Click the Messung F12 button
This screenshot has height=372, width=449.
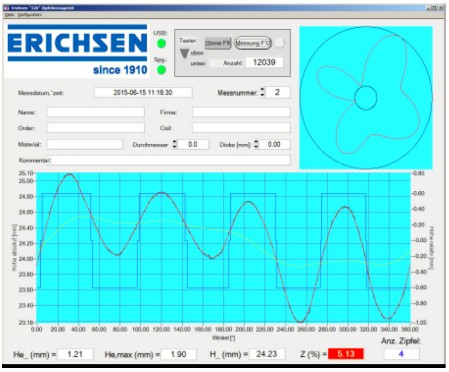(253, 43)
